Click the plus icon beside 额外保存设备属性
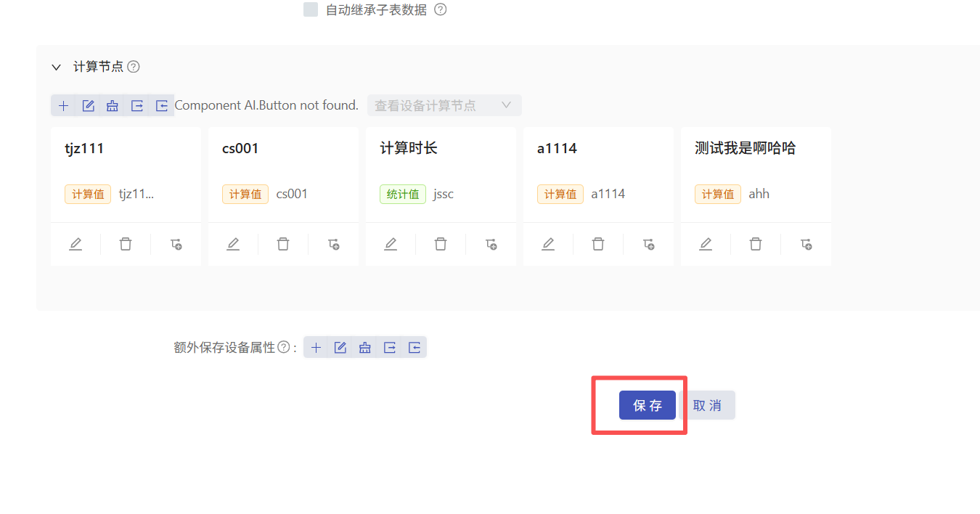This screenshot has width=980, height=514. coord(316,348)
